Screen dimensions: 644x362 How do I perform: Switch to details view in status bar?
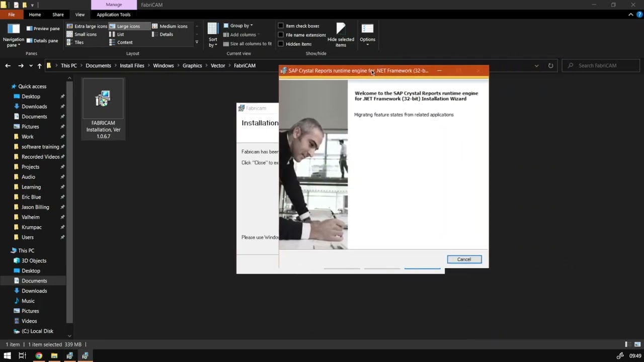pos(627,344)
